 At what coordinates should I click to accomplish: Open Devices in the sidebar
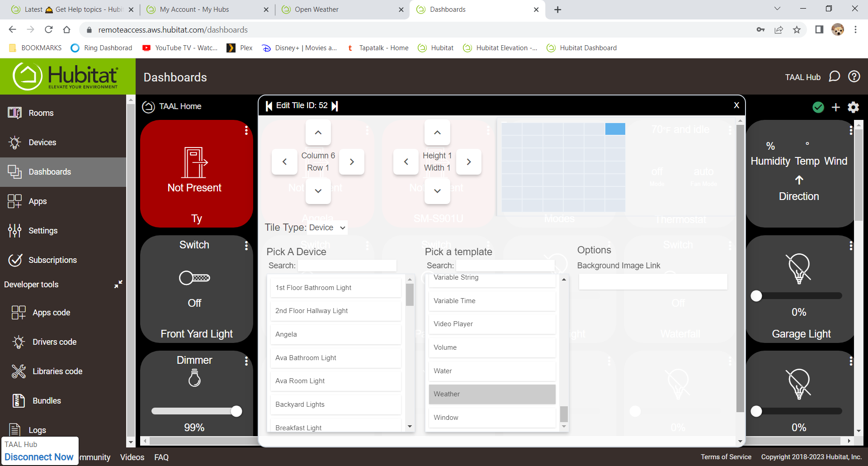42,143
